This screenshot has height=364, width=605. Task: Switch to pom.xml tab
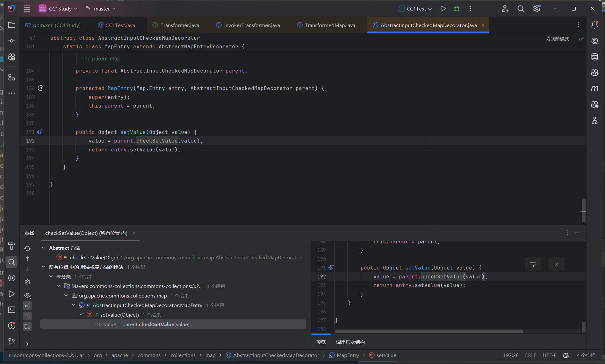[53, 25]
